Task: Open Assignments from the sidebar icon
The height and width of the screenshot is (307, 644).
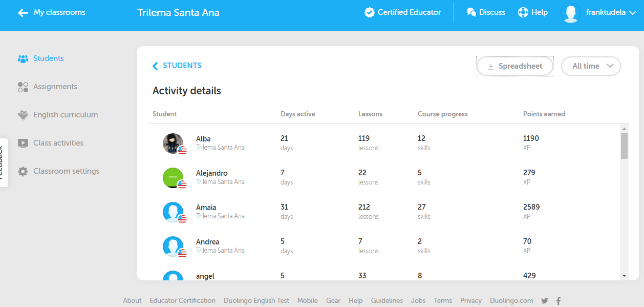Action: 23,87
